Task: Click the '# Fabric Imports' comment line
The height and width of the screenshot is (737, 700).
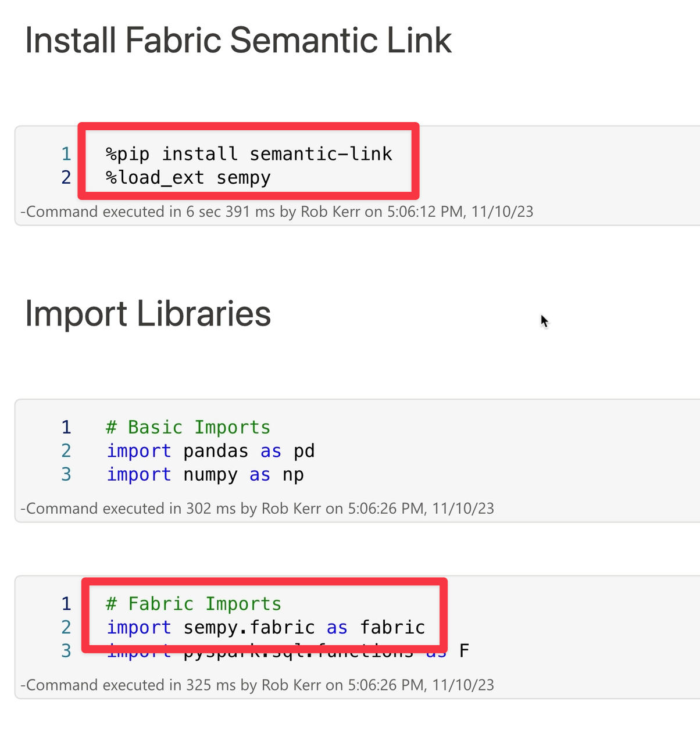Action: tap(194, 604)
